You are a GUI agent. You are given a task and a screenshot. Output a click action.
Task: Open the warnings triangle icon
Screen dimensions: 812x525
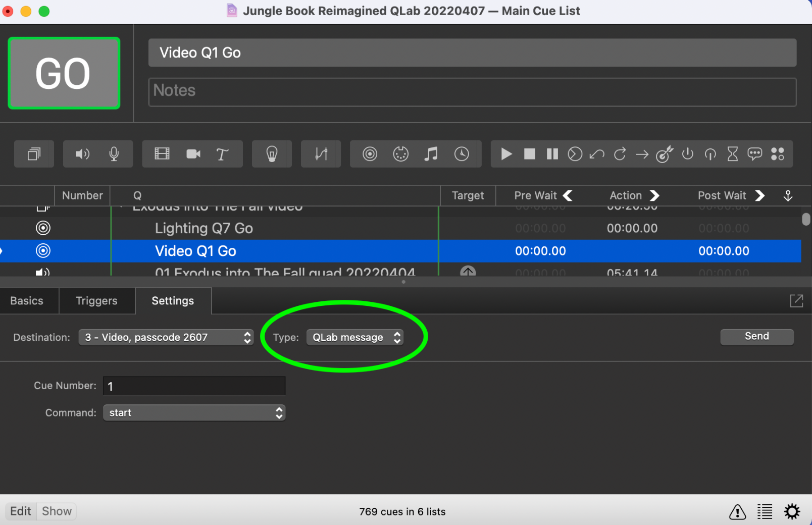pos(738,512)
